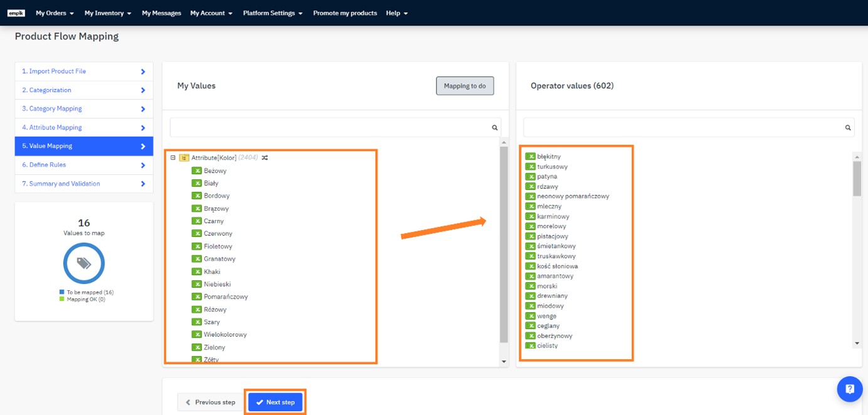Screen dimensions: 868x415
Task: Open My Messages in top menu
Action: click(x=161, y=13)
